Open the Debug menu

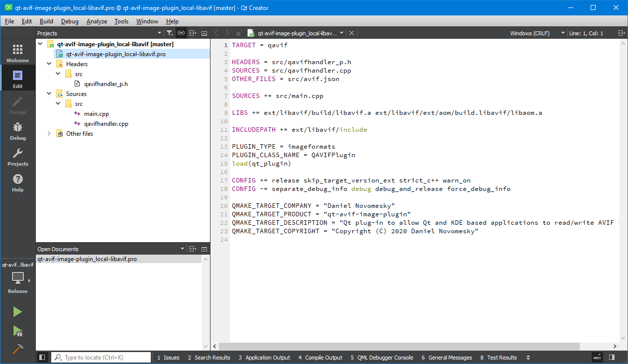pyautogui.click(x=70, y=21)
